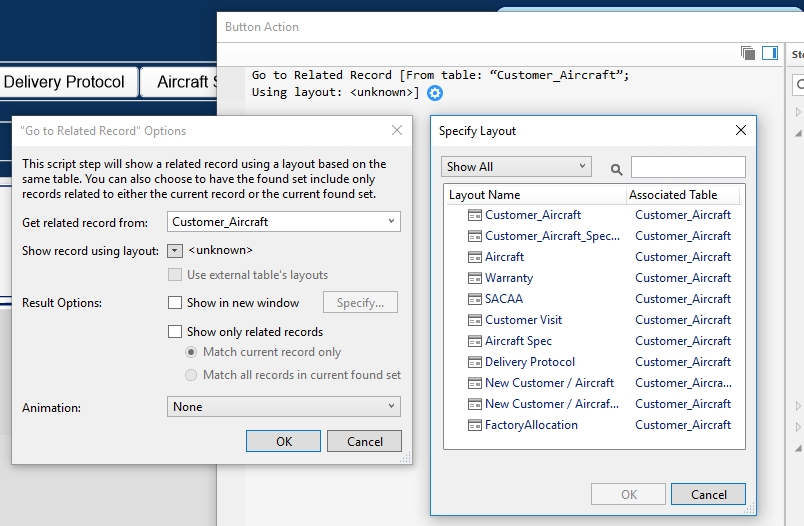The image size is (804, 526).
Task: Sort by the Layout Name column header
Action: pyautogui.click(x=534, y=195)
